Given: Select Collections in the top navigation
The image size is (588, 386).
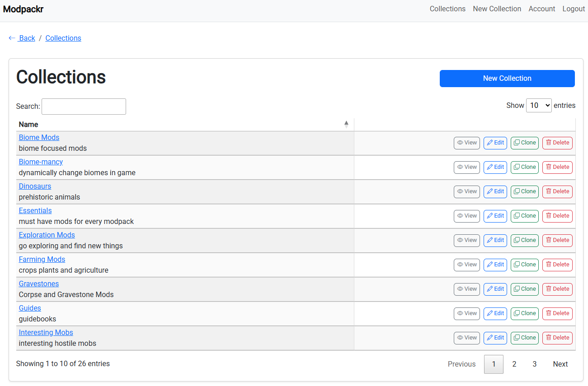Looking at the screenshot, I should (x=447, y=9).
